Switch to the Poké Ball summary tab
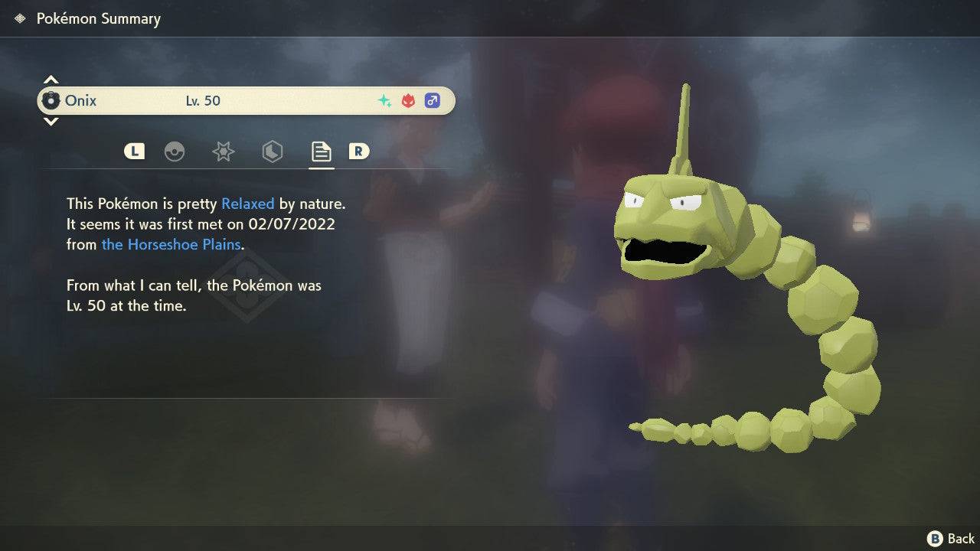 click(x=176, y=152)
